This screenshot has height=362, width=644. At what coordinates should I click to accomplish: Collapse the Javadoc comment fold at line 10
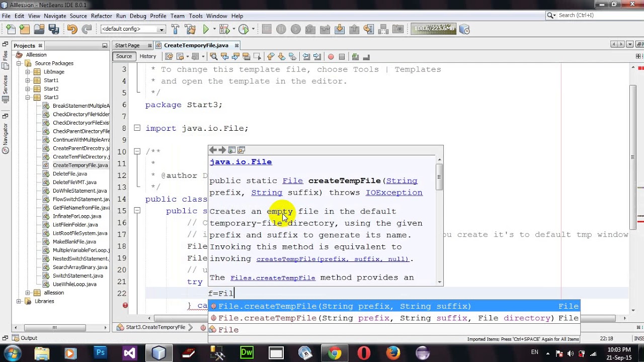[137, 151]
